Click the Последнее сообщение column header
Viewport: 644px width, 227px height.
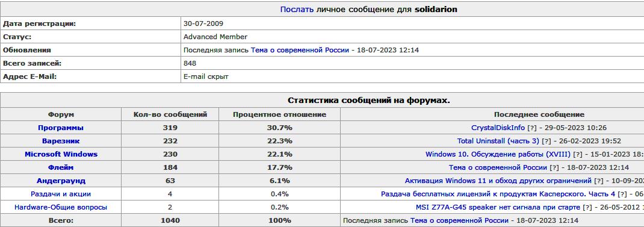tap(539, 114)
